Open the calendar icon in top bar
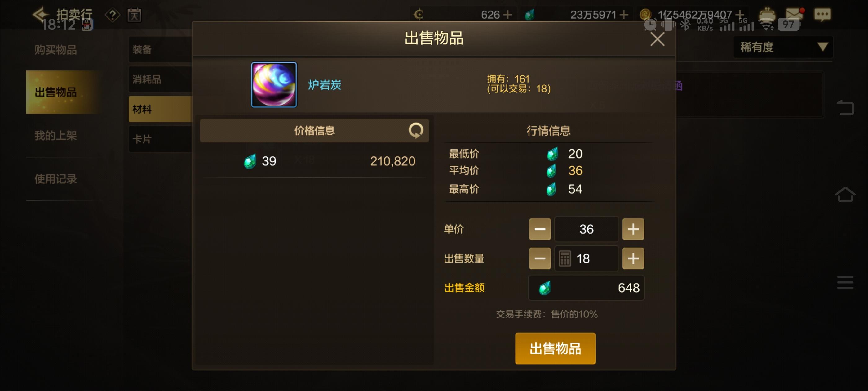 pyautogui.click(x=134, y=15)
